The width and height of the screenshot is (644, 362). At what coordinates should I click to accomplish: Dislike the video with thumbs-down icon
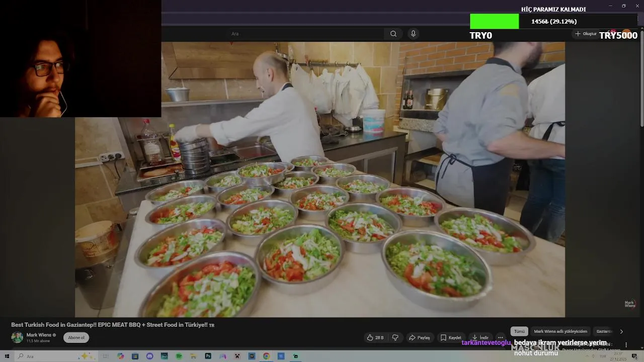coord(395,337)
